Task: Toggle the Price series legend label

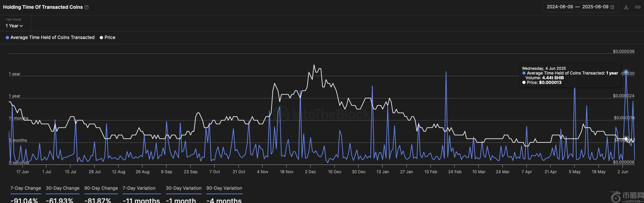Action: (110, 37)
